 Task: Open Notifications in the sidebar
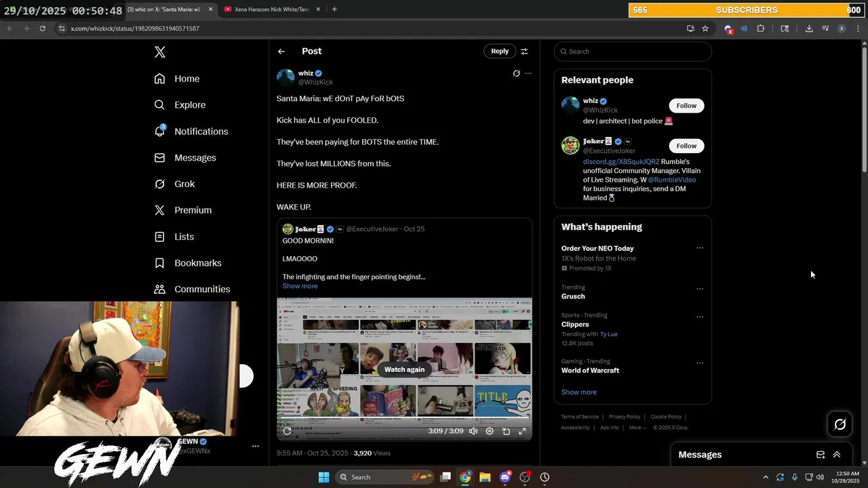(191, 131)
